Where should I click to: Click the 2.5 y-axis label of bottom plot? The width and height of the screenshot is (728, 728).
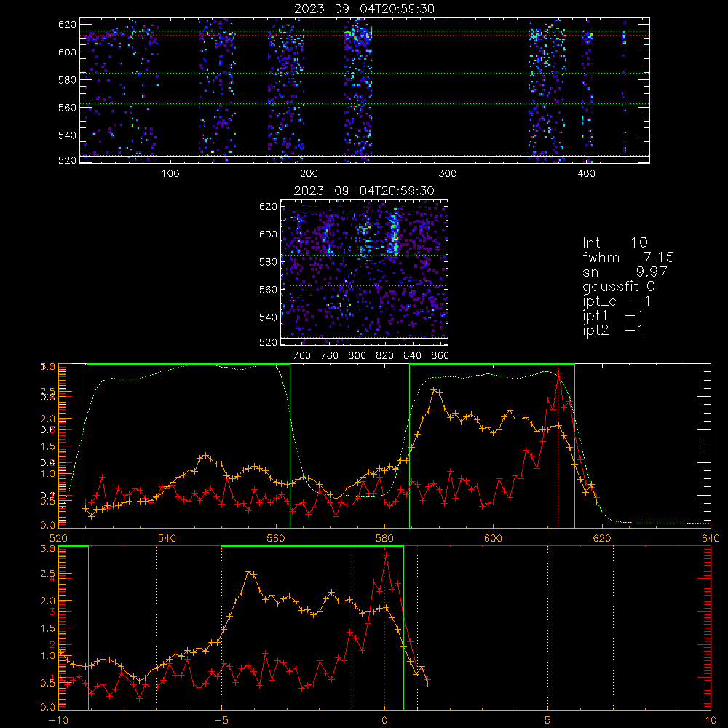(x=48, y=574)
